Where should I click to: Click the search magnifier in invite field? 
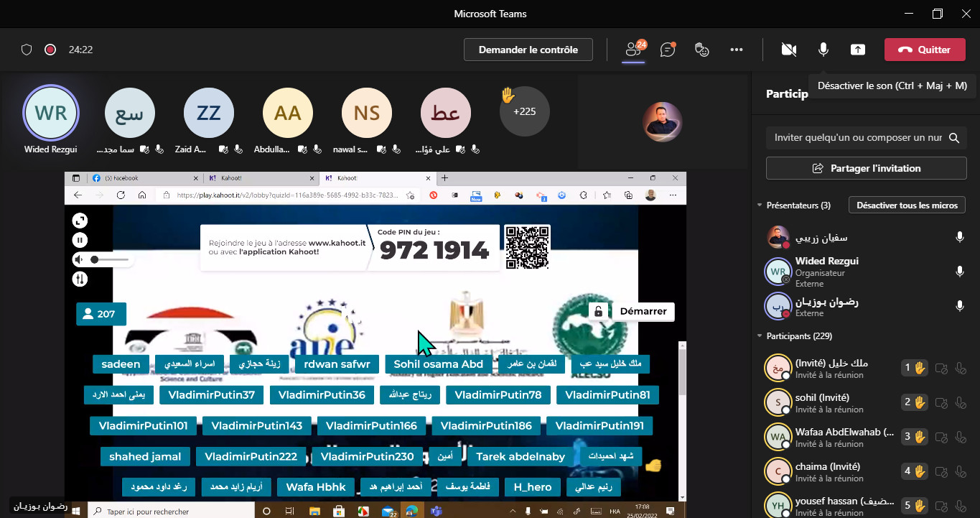coord(954,138)
